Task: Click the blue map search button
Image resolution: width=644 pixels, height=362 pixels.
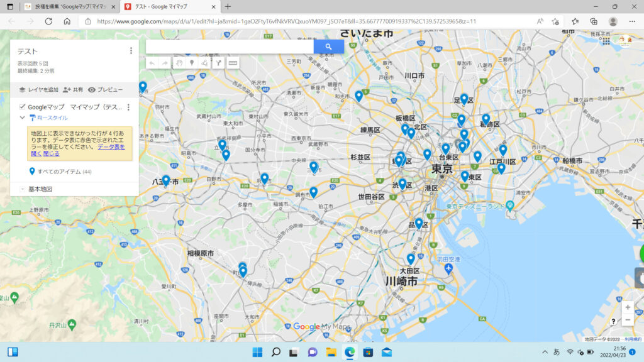Action: coord(328,47)
